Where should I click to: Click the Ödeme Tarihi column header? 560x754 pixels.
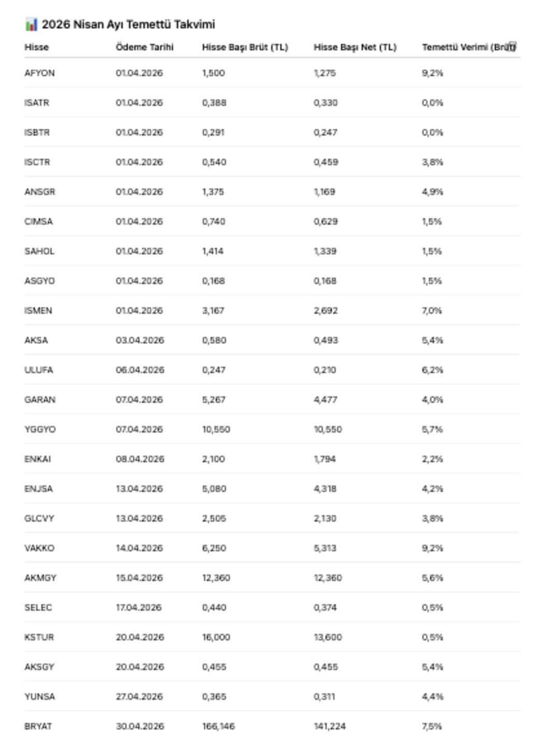(x=145, y=47)
